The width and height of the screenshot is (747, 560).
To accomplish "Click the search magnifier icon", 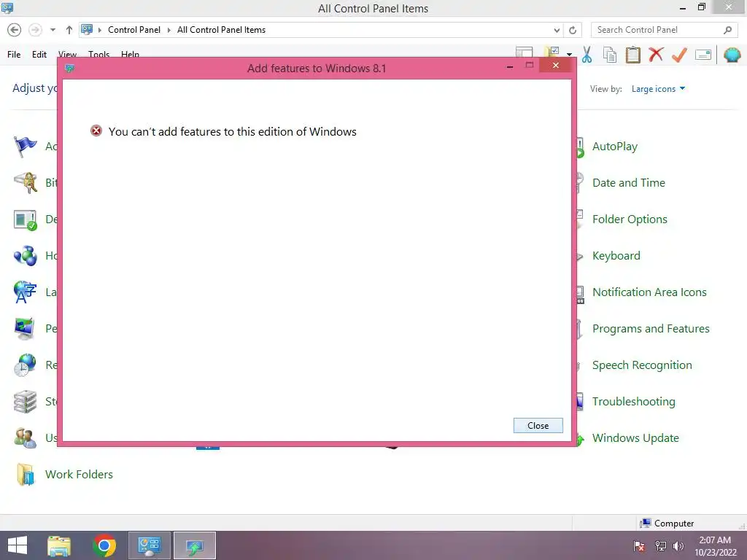I will (x=727, y=30).
